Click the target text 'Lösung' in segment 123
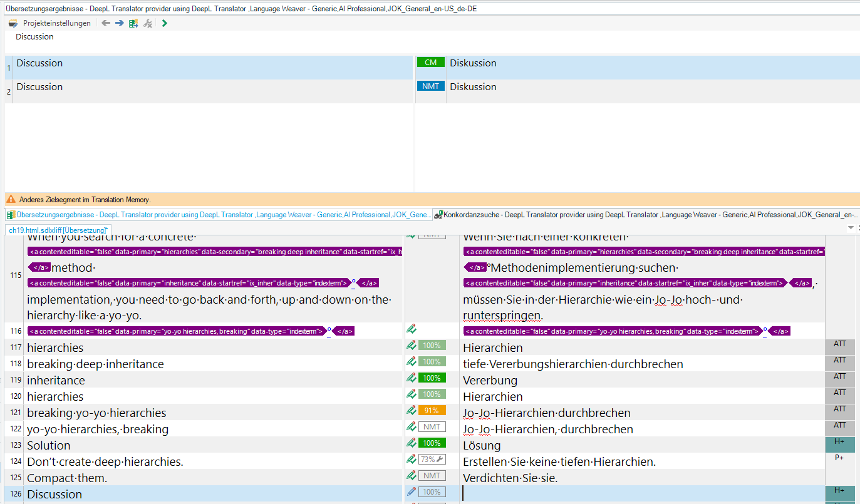This screenshot has width=860, height=504. click(x=482, y=446)
